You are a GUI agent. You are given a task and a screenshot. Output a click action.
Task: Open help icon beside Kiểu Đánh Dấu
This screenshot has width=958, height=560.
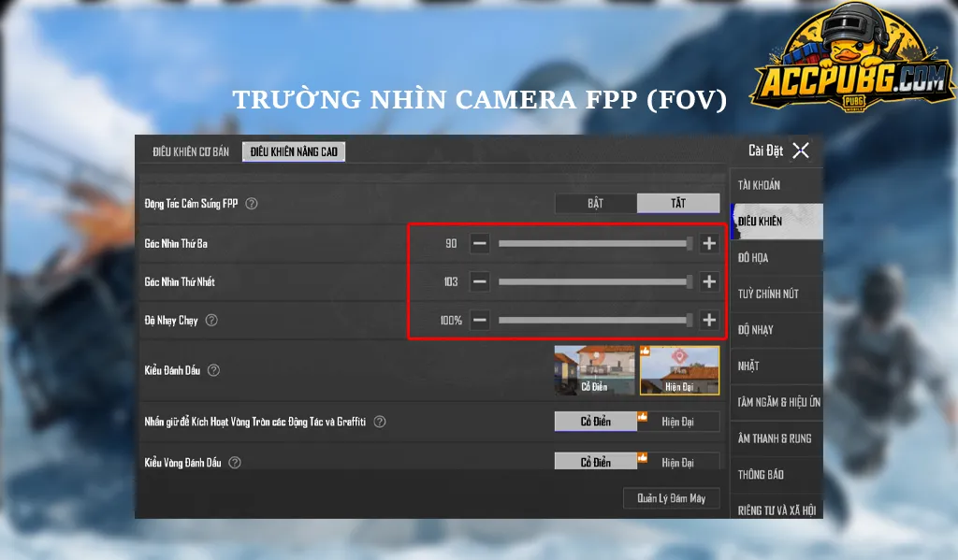(x=213, y=370)
